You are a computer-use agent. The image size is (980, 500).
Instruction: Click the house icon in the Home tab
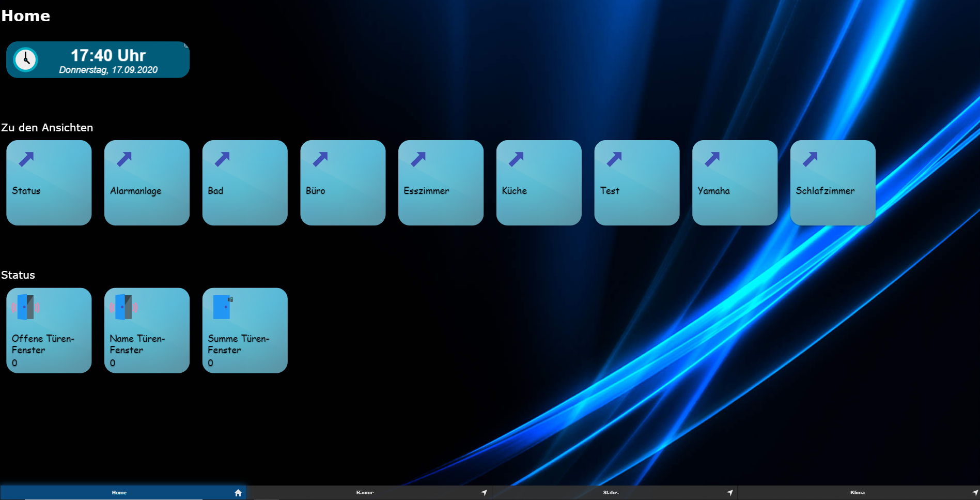tap(238, 493)
